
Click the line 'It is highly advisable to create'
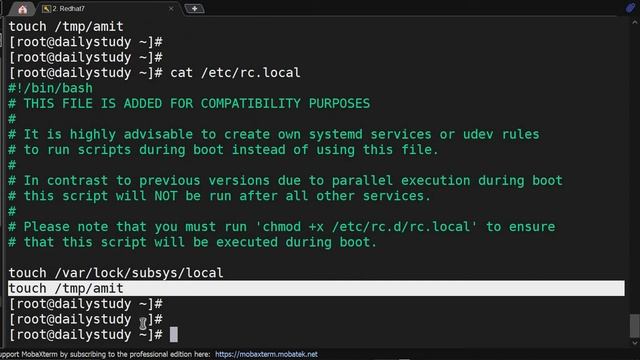(x=274, y=134)
